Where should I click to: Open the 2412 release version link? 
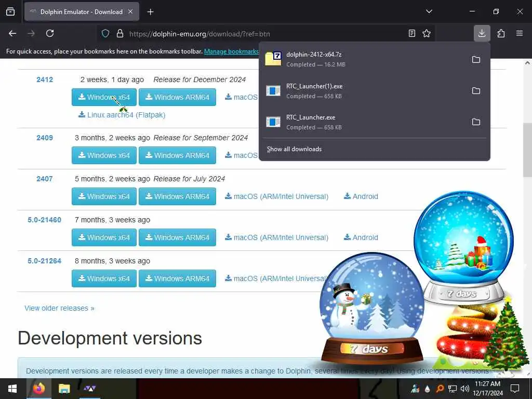pos(45,79)
